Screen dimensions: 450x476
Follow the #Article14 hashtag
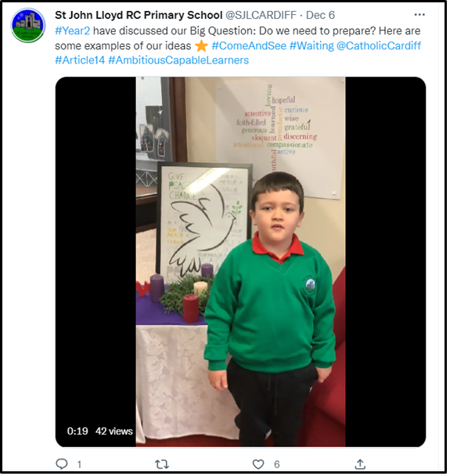tap(81, 60)
